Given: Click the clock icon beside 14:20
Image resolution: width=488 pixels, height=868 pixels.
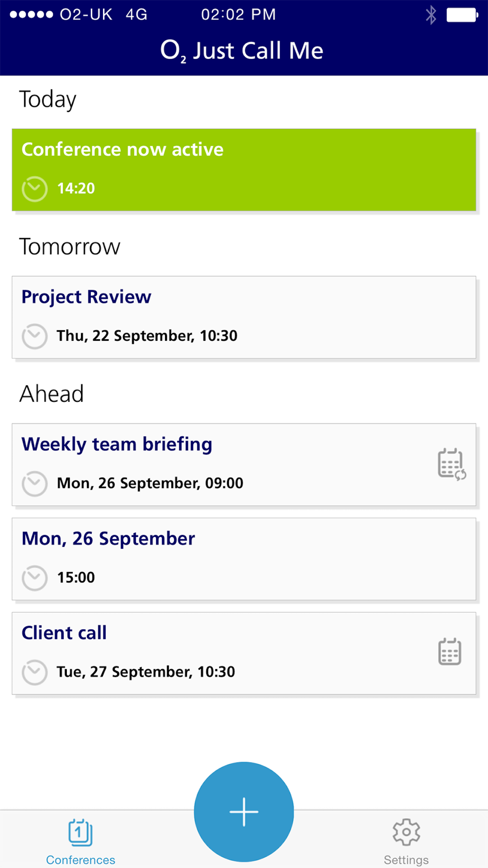Looking at the screenshot, I should [x=35, y=189].
